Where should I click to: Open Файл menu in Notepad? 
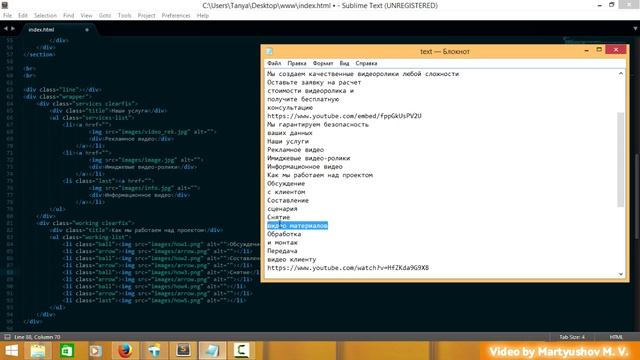[x=274, y=63]
